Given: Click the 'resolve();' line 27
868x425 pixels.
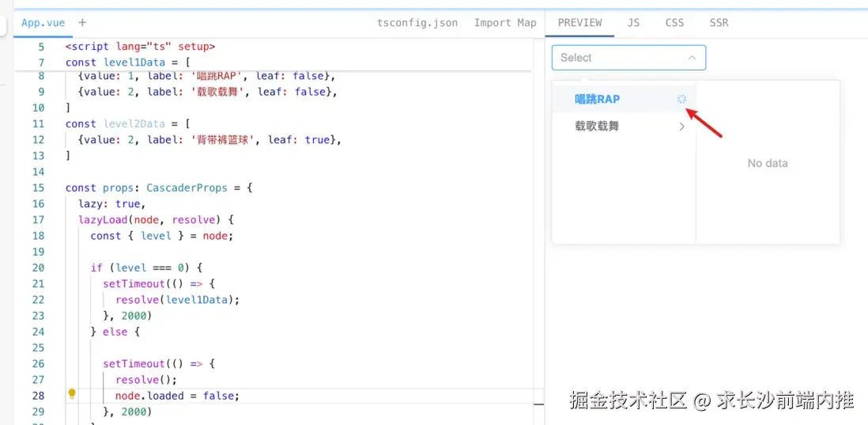Looking at the screenshot, I should (146, 380).
